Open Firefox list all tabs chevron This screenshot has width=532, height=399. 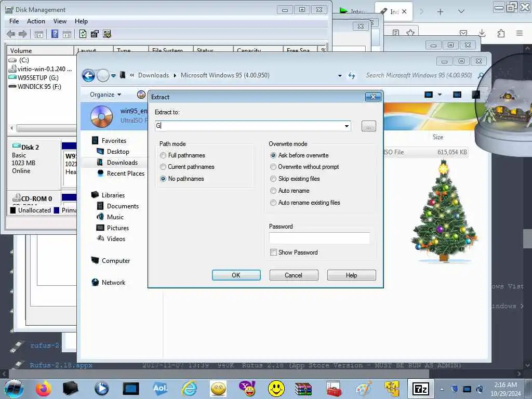(461, 12)
